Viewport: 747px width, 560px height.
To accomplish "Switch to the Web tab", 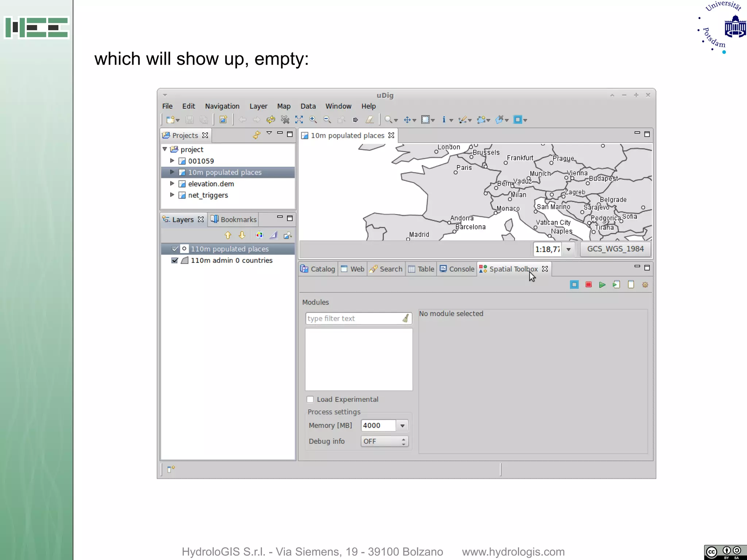I will 352,269.
